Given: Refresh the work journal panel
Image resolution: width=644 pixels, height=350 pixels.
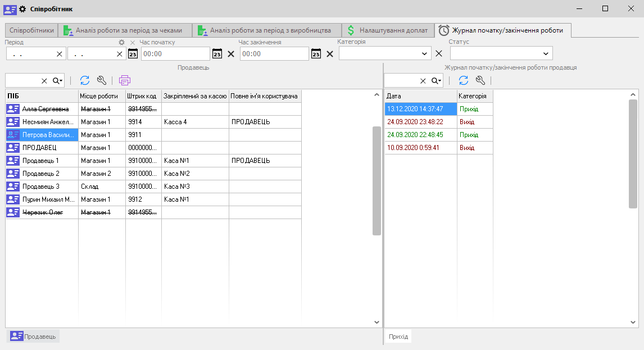Looking at the screenshot, I should tap(464, 80).
